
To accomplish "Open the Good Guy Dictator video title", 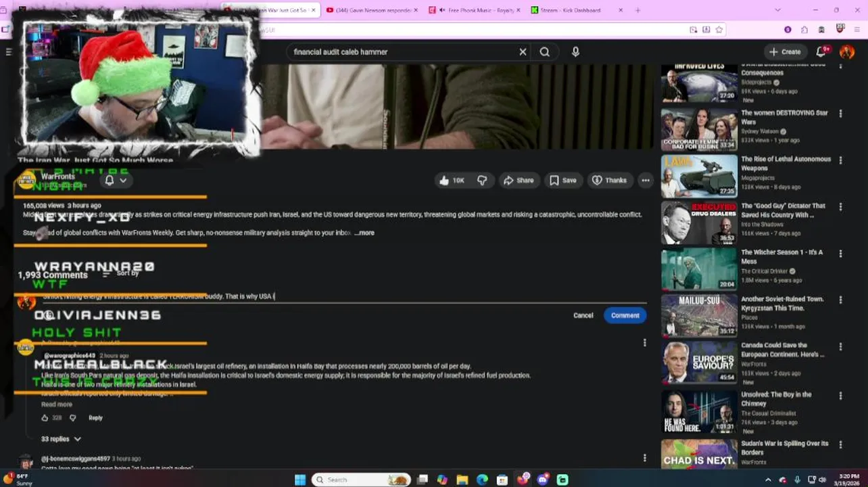I will (x=783, y=210).
